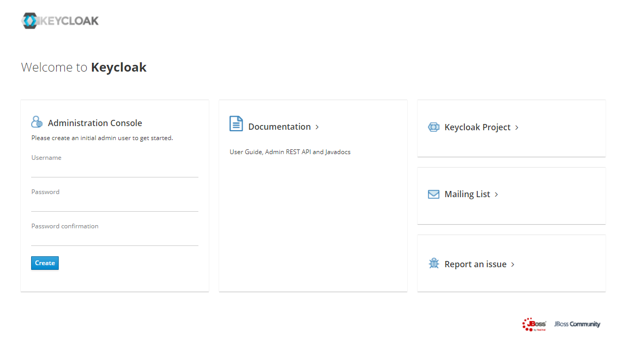Expand the Documentation chevron arrow
The image size is (644, 344).
[x=317, y=127]
